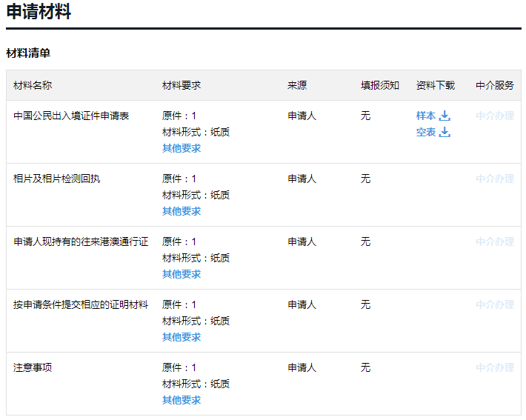Open 其他要求 for 相片及相片检测回执
Screen dimensions: 526x420
coord(182,211)
